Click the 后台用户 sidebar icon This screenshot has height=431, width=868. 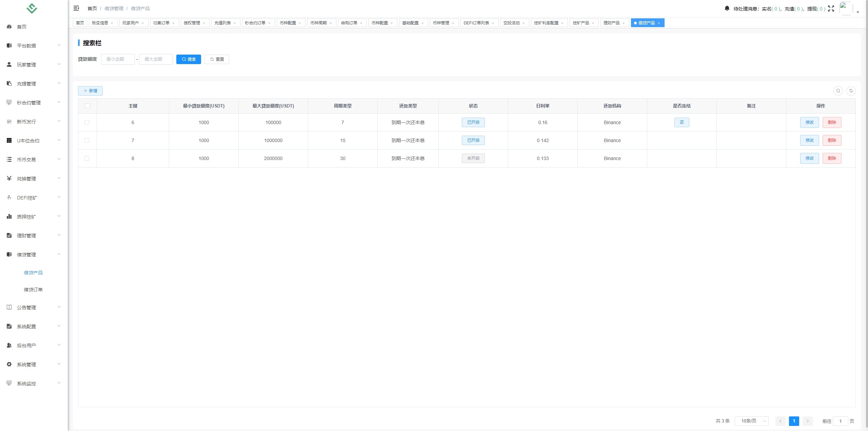tap(9, 345)
